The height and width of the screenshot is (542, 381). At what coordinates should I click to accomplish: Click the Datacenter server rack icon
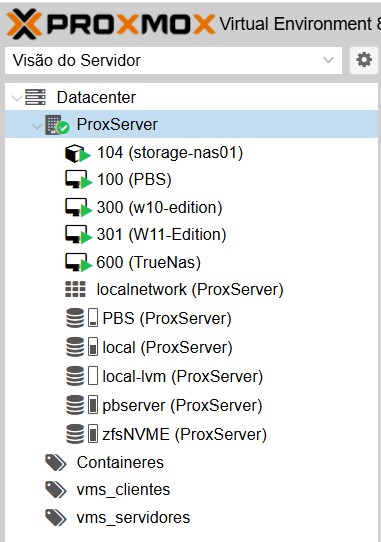[x=35, y=97]
